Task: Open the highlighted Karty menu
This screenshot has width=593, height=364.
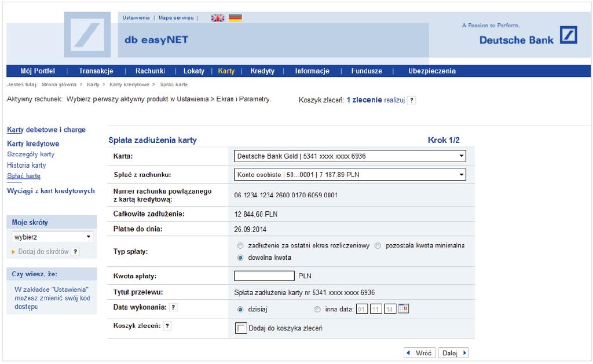Action: tap(226, 71)
